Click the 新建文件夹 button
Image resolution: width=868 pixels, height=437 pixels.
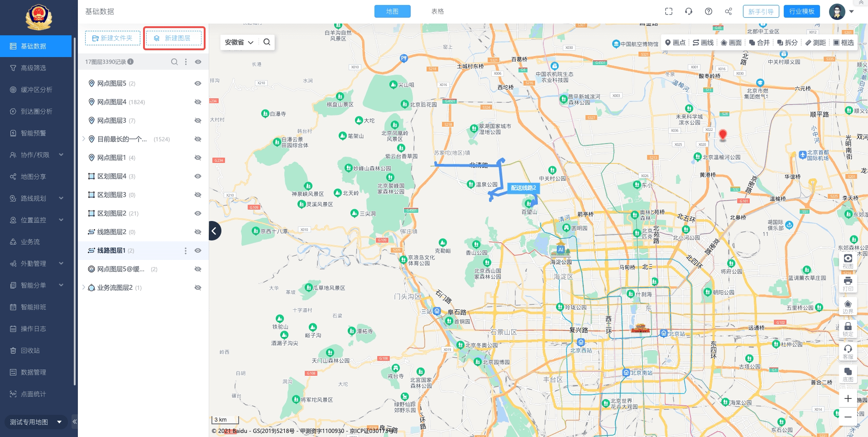(x=112, y=38)
